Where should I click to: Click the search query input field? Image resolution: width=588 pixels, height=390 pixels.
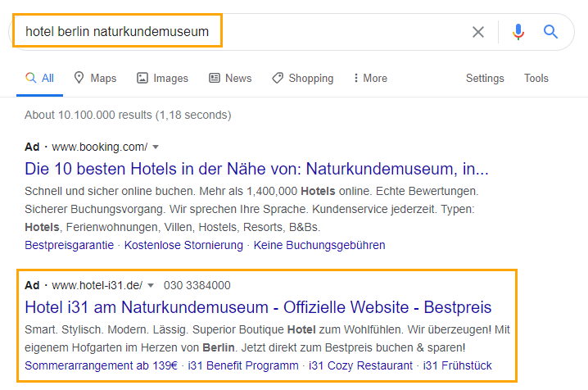(x=240, y=31)
